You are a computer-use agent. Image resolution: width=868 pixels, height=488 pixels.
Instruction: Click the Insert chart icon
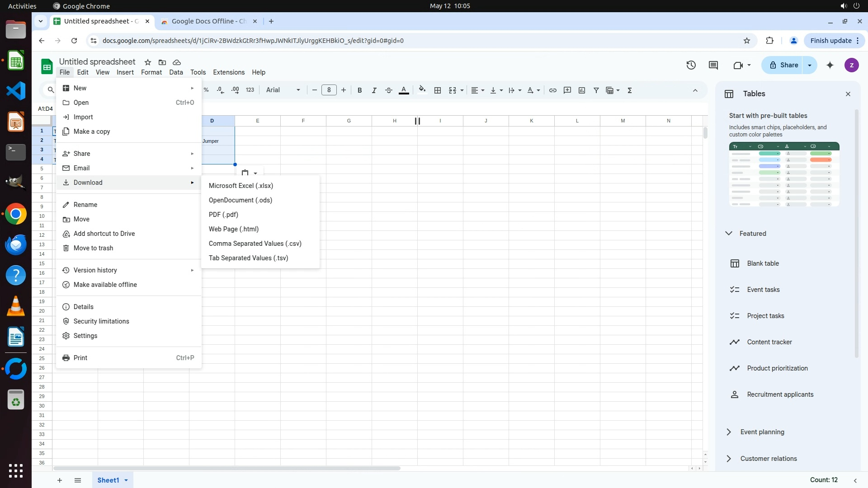coord(582,90)
